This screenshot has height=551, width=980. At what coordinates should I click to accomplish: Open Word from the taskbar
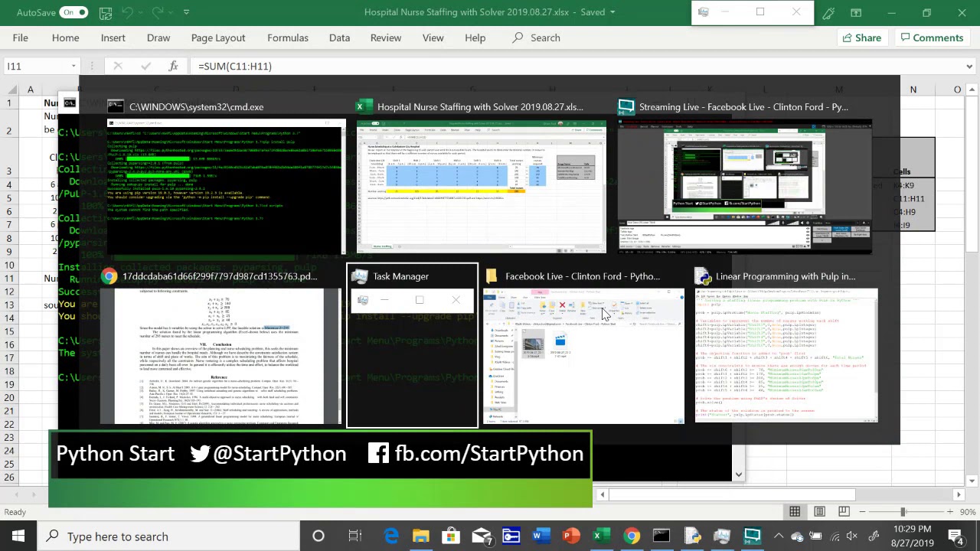pos(541,536)
